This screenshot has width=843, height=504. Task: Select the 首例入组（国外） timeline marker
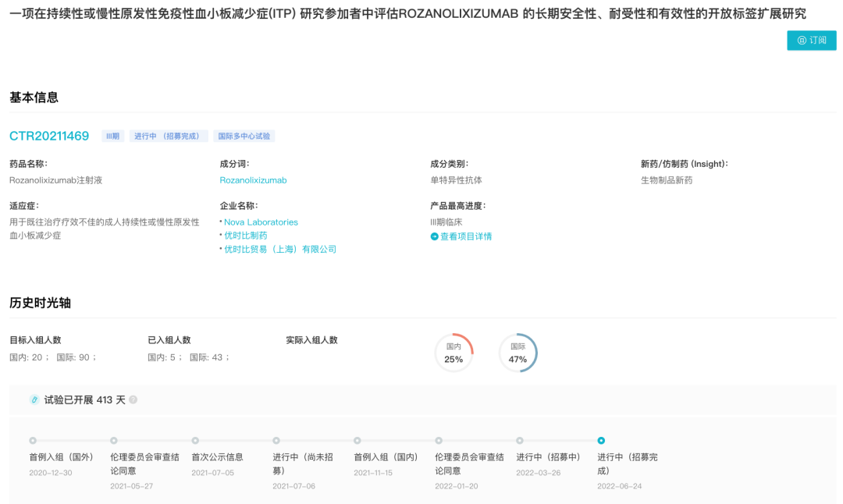point(33,441)
